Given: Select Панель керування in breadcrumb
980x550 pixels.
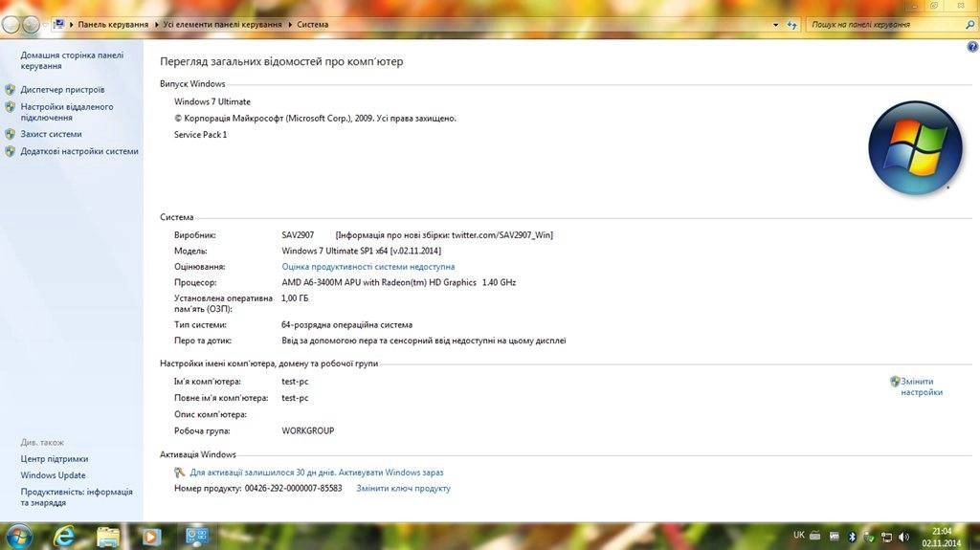Looking at the screenshot, I should pyautogui.click(x=113, y=24).
